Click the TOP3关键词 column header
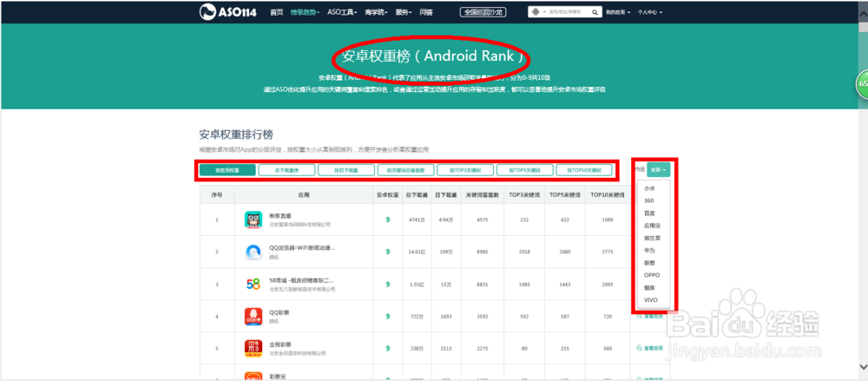Image resolution: width=868 pixels, height=381 pixels. coord(523,195)
